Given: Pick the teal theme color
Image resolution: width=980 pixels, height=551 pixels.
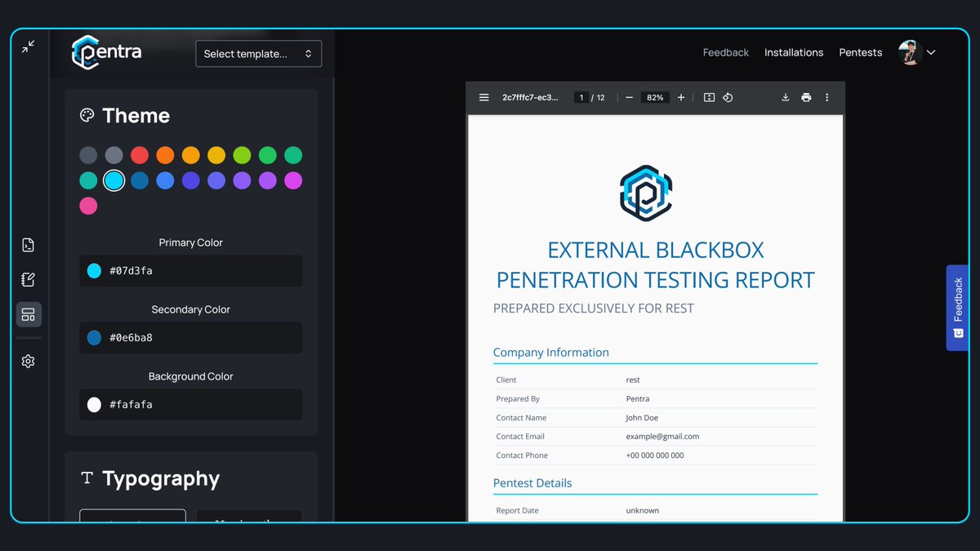Looking at the screenshot, I should 88,180.
